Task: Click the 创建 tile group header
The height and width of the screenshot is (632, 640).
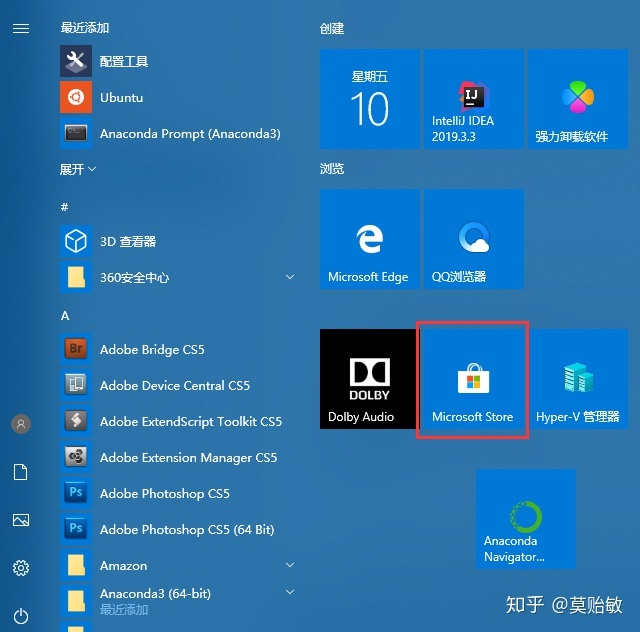Action: [331, 29]
